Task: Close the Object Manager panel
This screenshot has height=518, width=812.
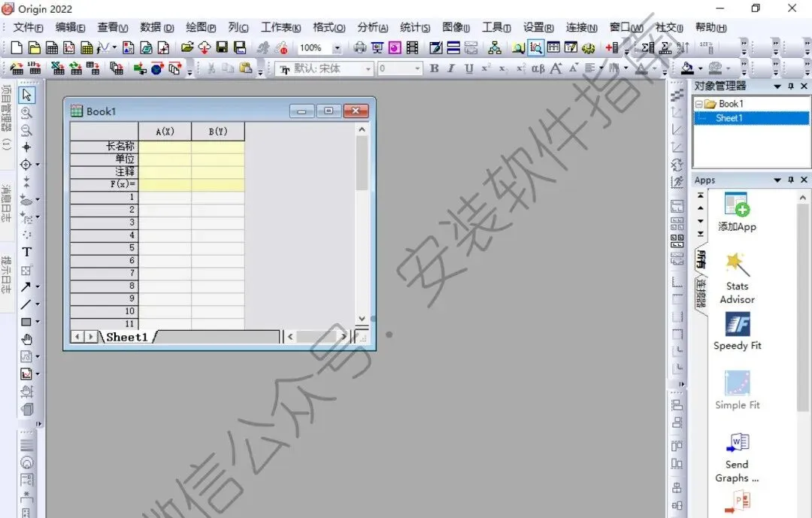Action: point(804,86)
